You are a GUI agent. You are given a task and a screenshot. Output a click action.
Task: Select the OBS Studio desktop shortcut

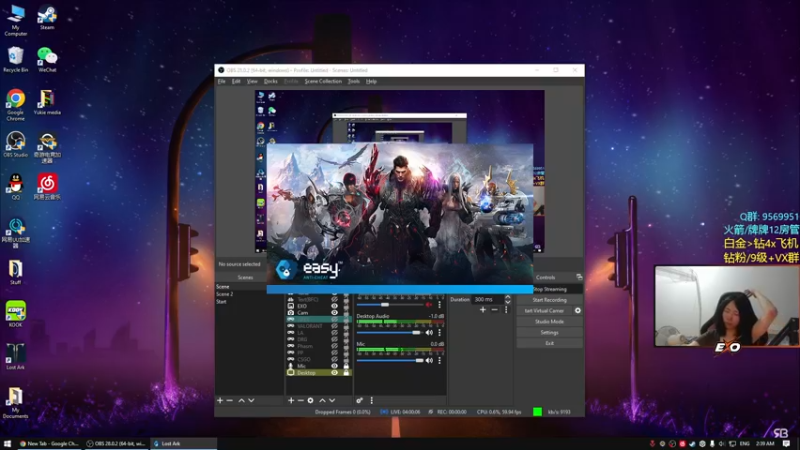coord(15,144)
